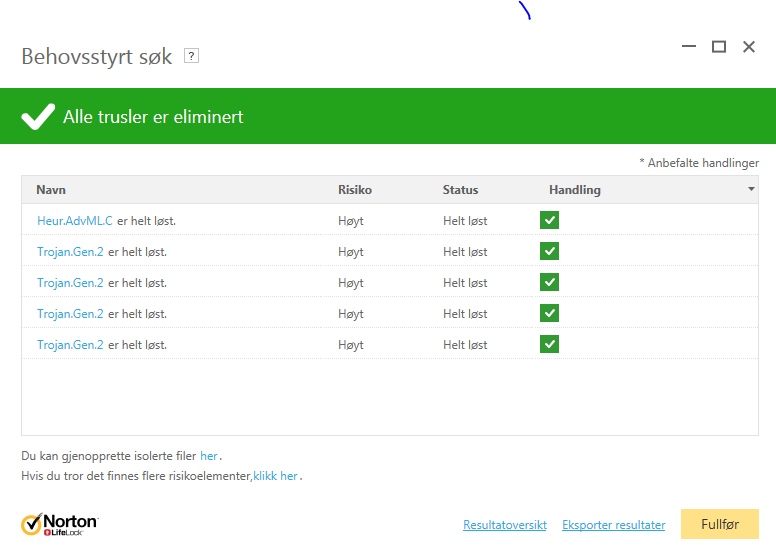776x546 pixels.
Task: Select 'Høyt' risk in Heur.AdvML.C row
Action: [351, 221]
